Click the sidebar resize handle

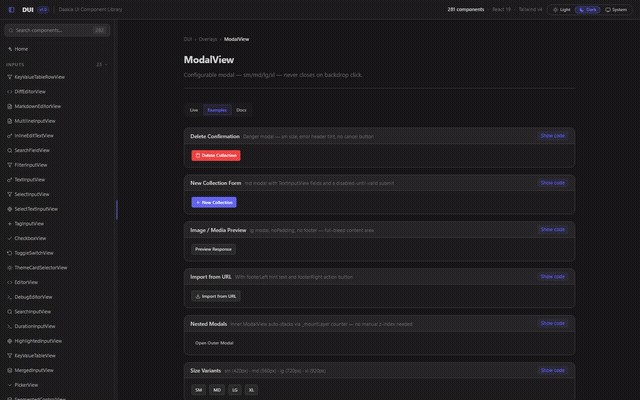click(x=117, y=210)
